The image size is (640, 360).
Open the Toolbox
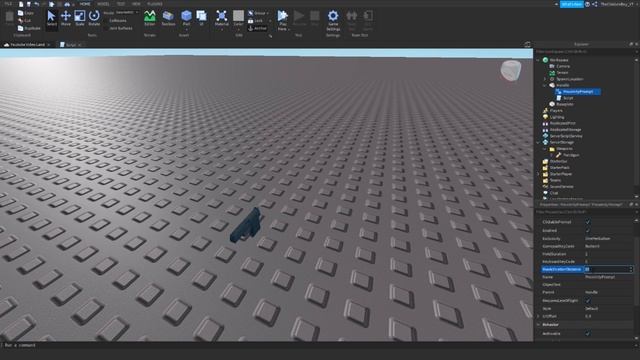(x=168, y=18)
